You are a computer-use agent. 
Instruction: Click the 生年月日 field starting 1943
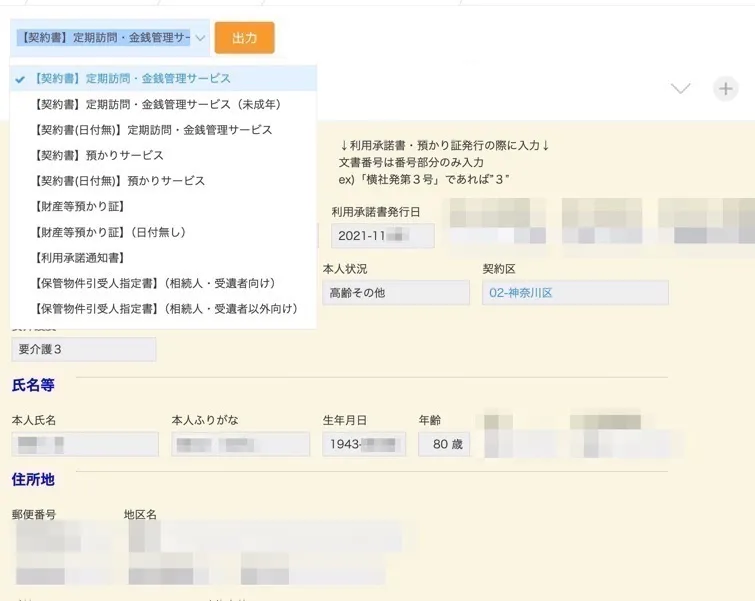364,445
